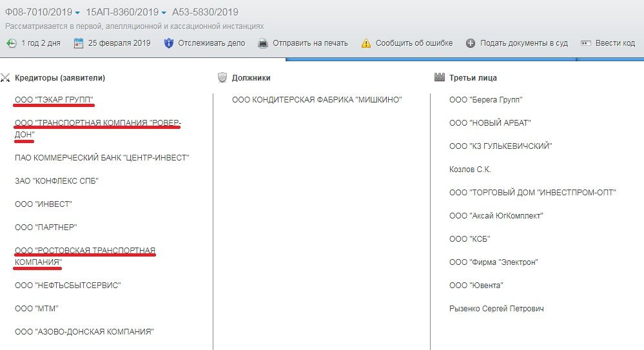Click the shield icon for Отслеживать дело
The height and width of the screenshot is (350, 644).
click(168, 43)
